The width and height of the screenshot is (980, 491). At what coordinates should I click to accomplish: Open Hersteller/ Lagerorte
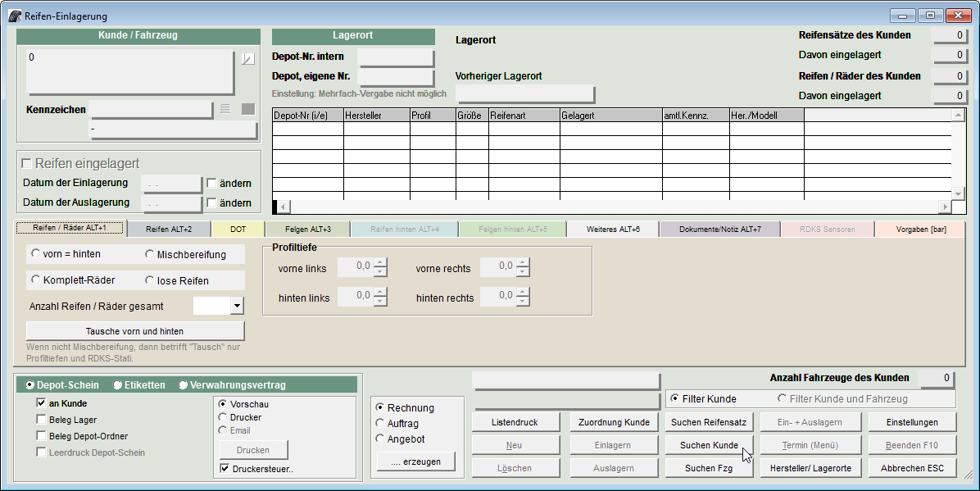pyautogui.click(x=810, y=468)
